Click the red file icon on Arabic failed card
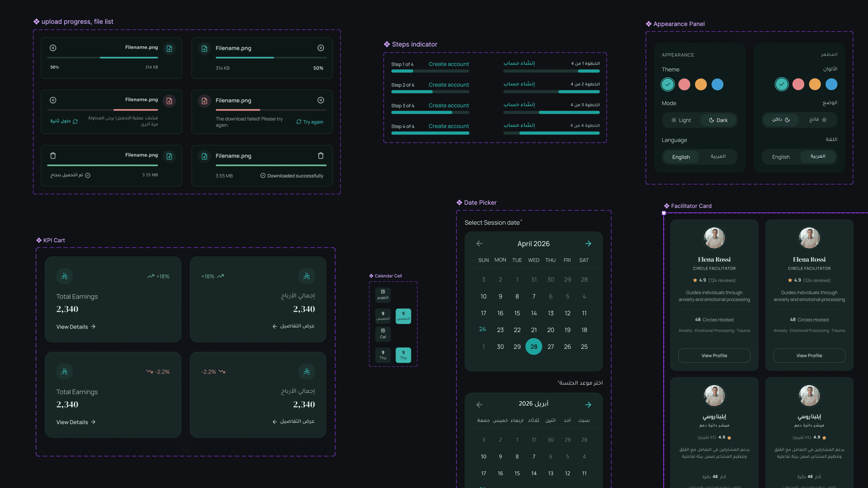Image resolution: width=868 pixels, height=488 pixels. pyautogui.click(x=169, y=101)
